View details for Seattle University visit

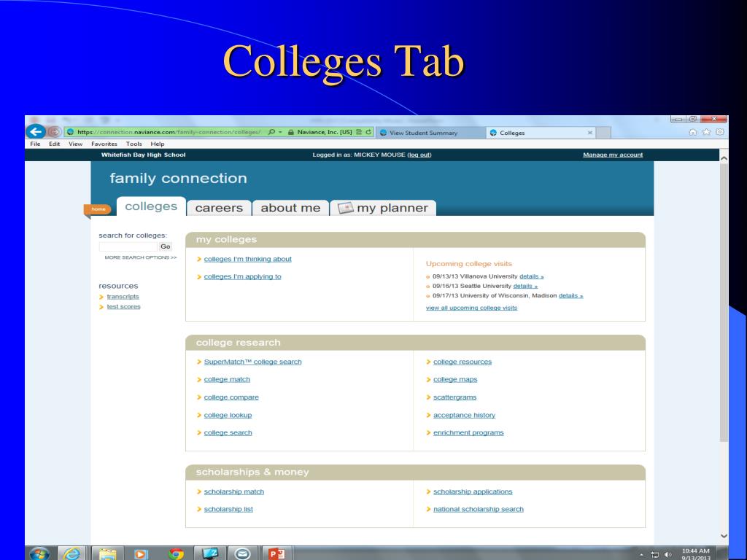coord(525,286)
